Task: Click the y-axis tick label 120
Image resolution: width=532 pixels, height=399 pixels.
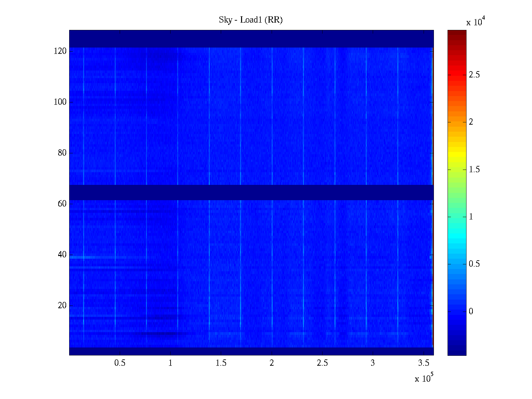Action: (x=60, y=51)
